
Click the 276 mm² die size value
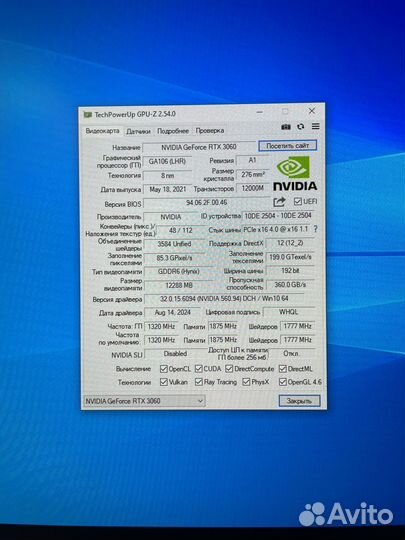[252, 175]
